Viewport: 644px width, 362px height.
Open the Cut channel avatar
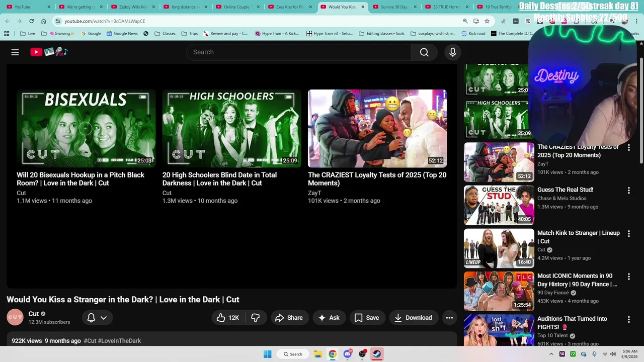[x=15, y=317]
